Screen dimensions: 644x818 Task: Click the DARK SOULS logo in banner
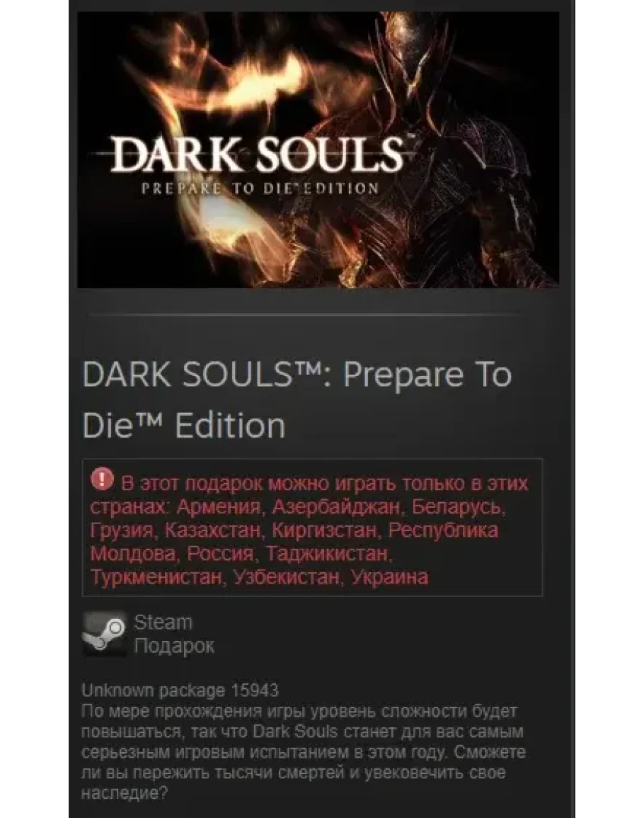point(257,155)
